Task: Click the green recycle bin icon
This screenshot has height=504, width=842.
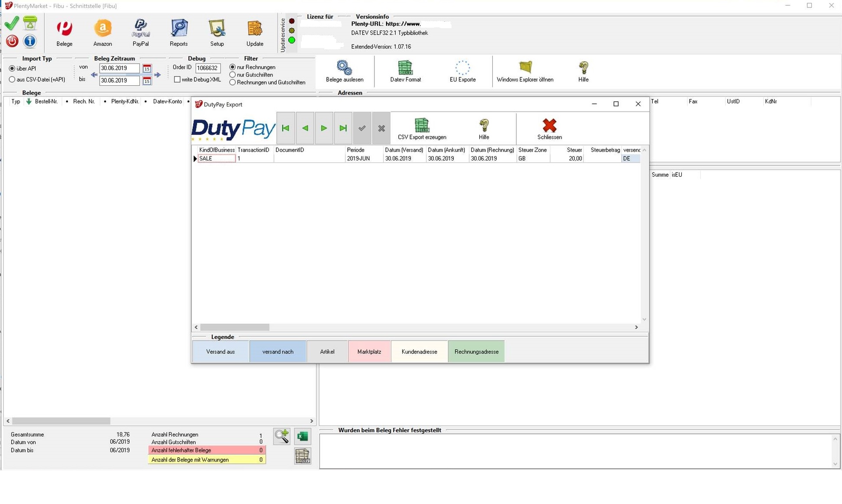Action: pos(30,23)
